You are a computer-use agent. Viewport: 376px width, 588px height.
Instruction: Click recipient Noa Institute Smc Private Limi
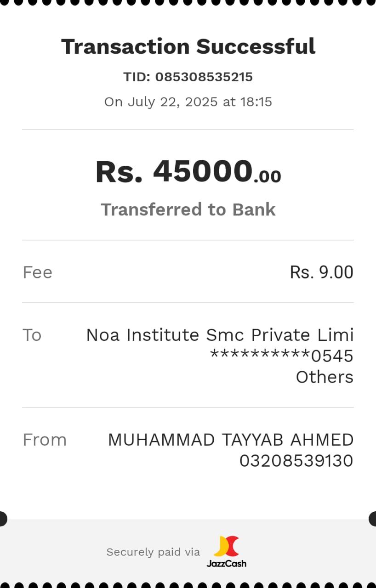(x=220, y=335)
